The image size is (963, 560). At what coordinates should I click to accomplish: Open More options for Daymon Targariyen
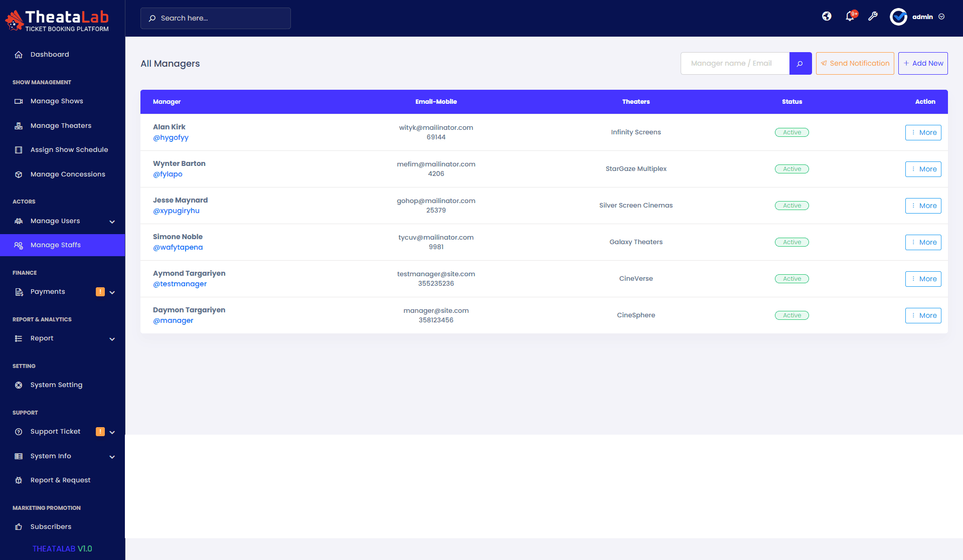tap(923, 316)
